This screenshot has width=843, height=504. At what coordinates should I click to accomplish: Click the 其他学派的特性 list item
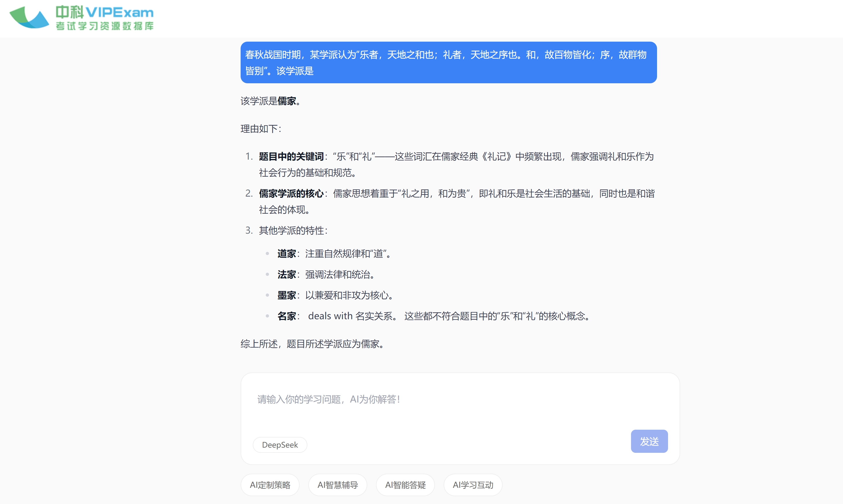coord(293,231)
